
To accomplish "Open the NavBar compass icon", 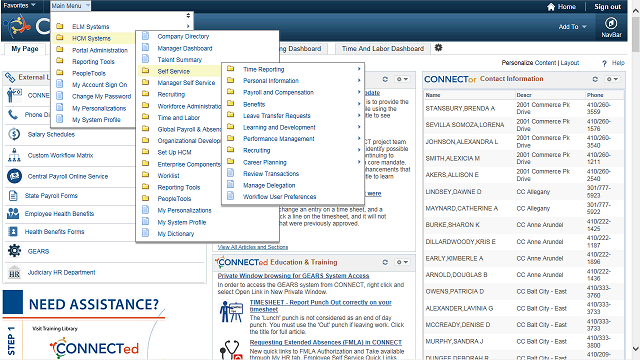I will click(x=611, y=23).
